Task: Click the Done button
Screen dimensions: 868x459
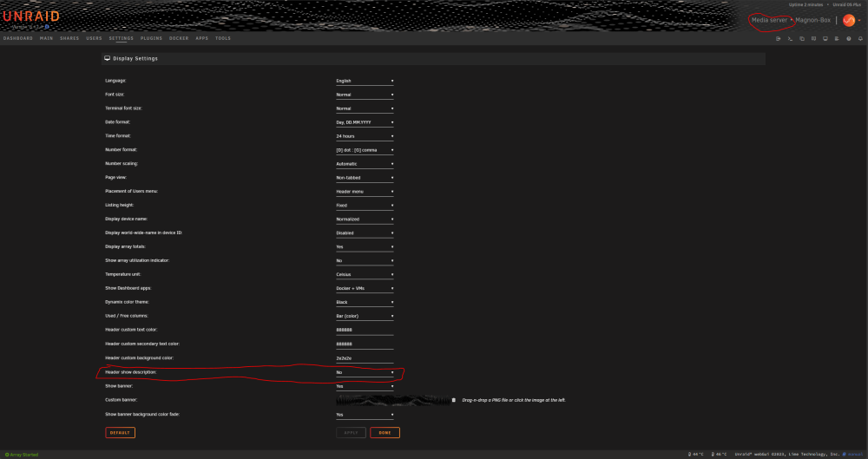Action: coord(385,433)
